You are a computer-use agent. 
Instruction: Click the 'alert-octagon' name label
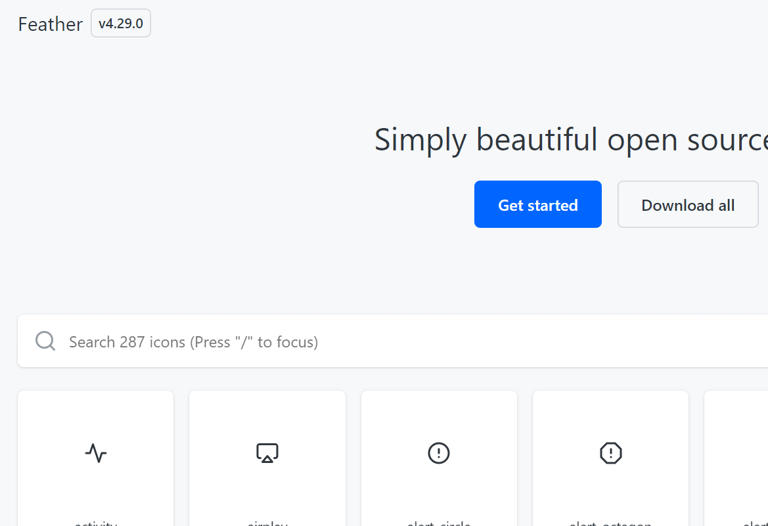pyautogui.click(x=611, y=524)
